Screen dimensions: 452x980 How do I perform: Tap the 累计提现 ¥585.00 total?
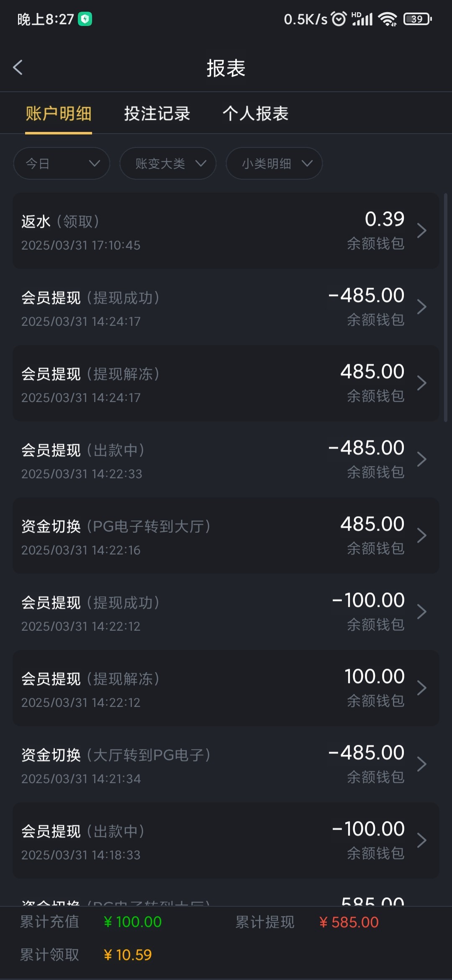tap(349, 922)
